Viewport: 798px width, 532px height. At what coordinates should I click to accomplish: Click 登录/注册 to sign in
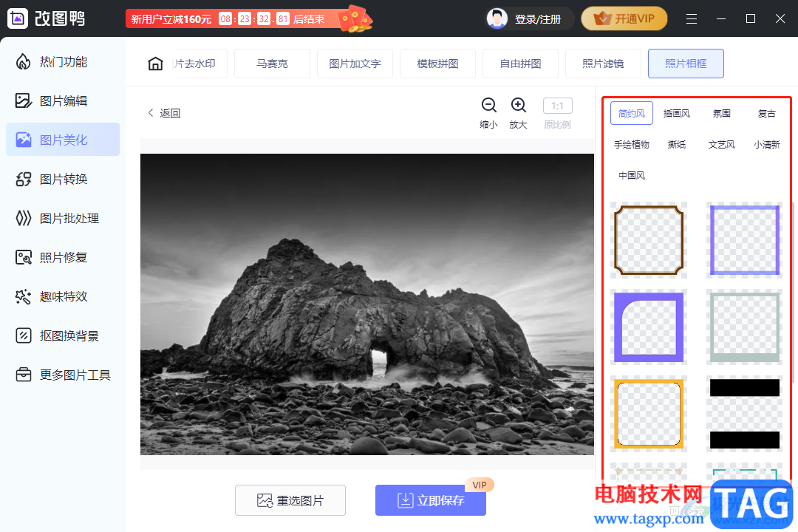537,19
